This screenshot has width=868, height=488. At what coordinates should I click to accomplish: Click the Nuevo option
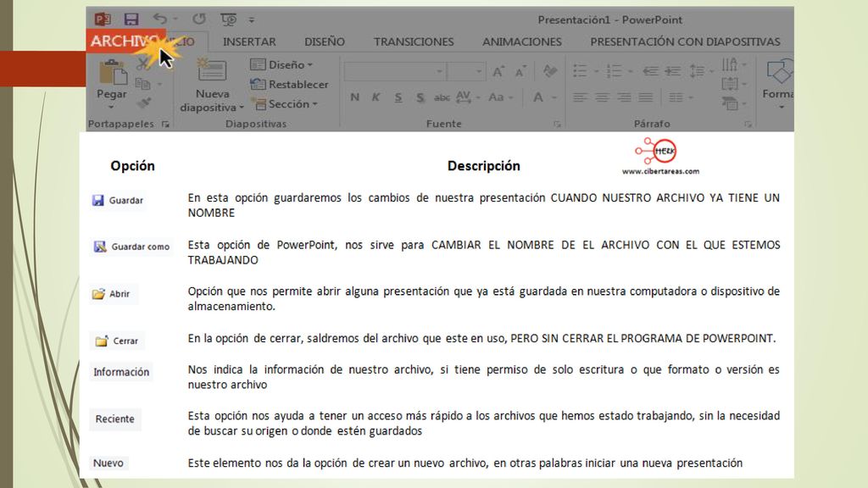(108, 463)
